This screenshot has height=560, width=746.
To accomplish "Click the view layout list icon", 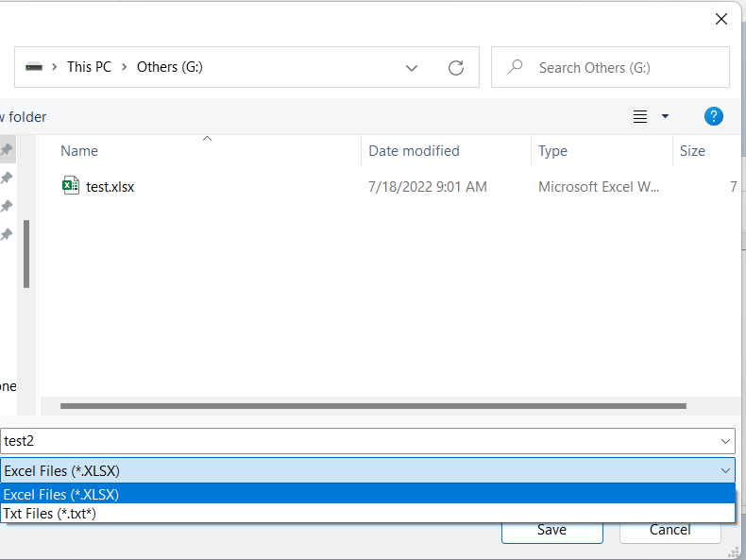I will (x=640, y=116).
